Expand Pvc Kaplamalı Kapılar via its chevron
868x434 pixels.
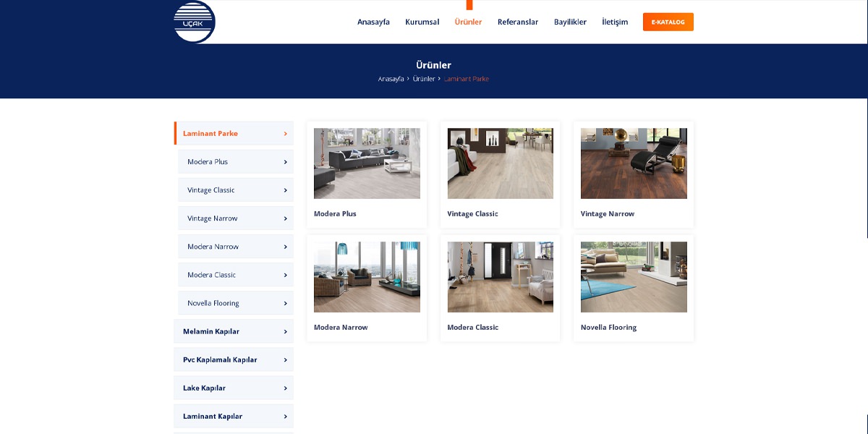[286, 359]
